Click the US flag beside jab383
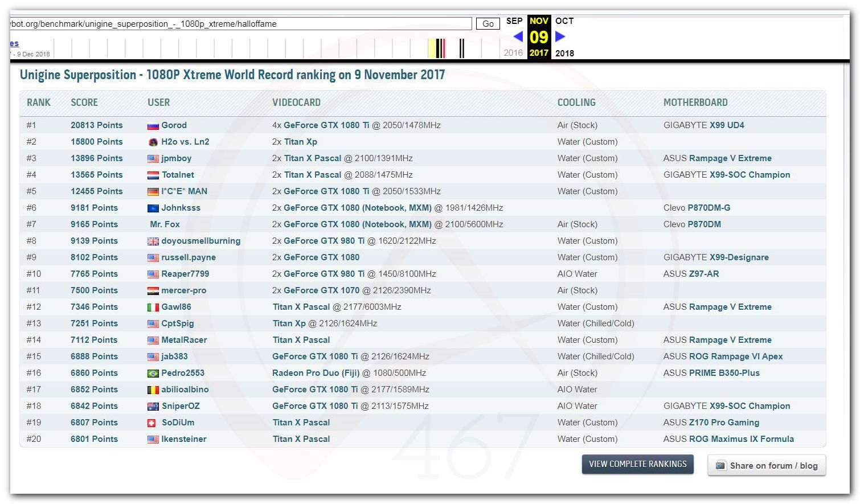Image resolution: width=860 pixels, height=504 pixels. coord(153,357)
